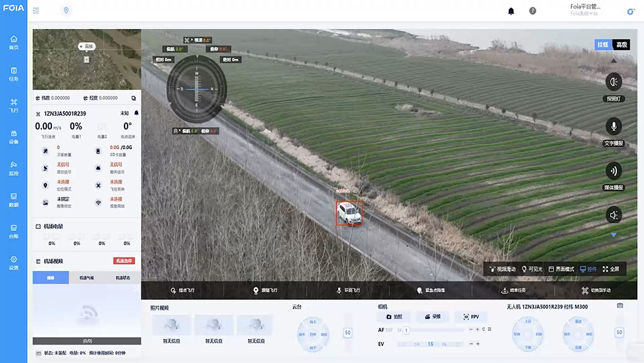Toggle FPV camera view

coord(470,317)
